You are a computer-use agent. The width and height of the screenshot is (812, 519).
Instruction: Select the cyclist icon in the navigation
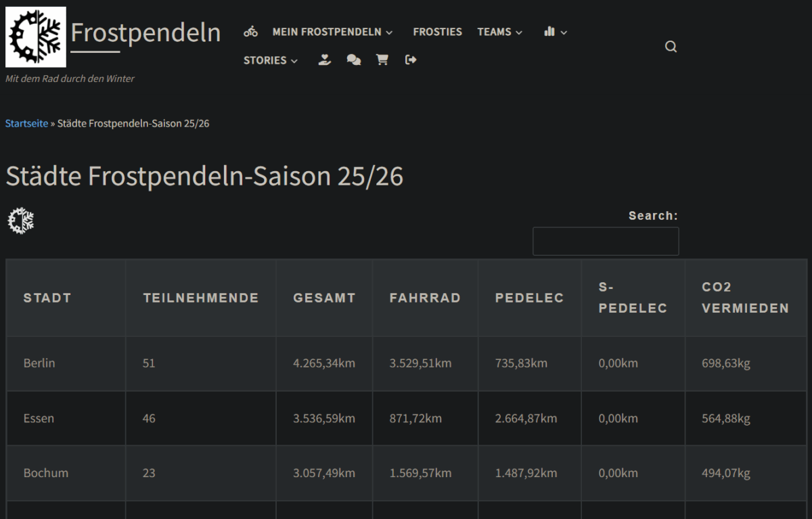click(250, 31)
